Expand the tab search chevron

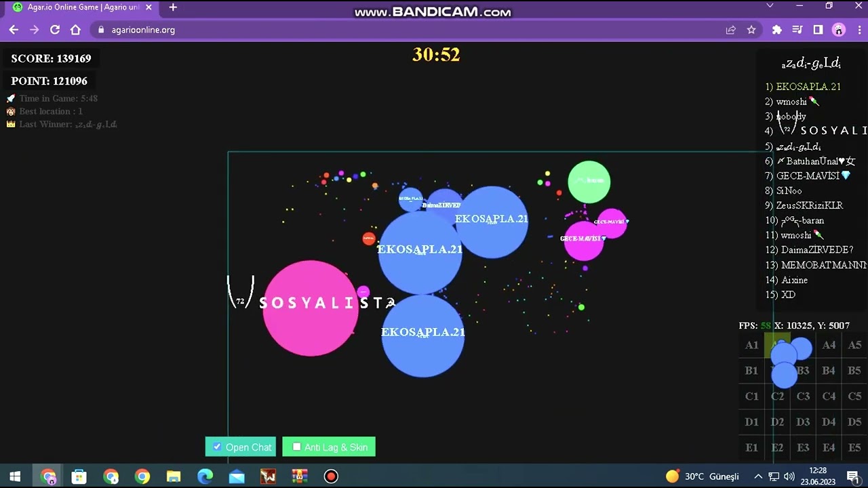[770, 6]
